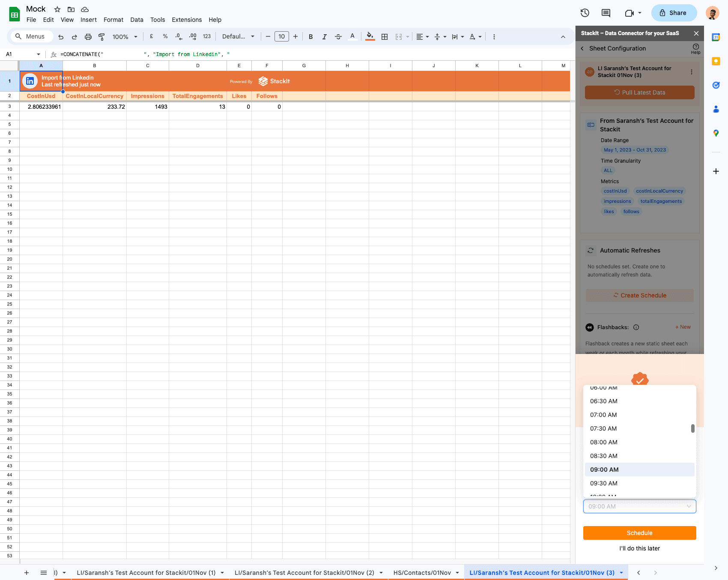Open the zoom 100% dropdown
Viewport: 728px width, 580px height.
[x=125, y=37]
